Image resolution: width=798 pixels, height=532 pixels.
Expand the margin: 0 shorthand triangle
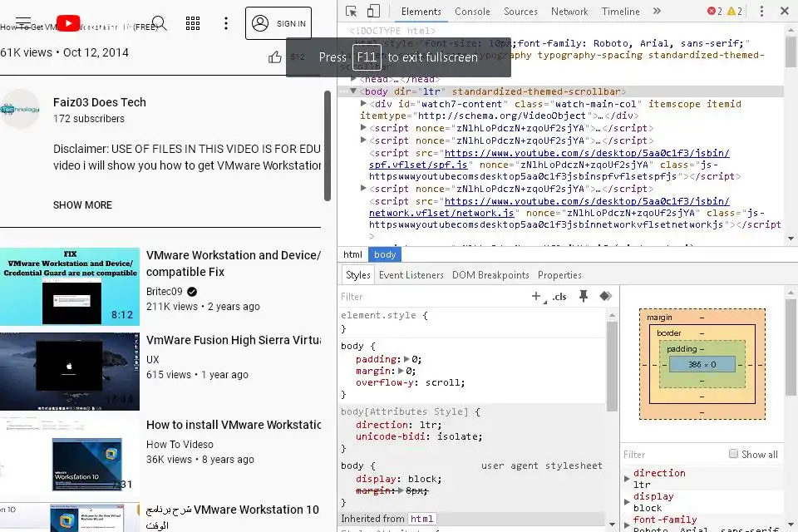point(401,371)
